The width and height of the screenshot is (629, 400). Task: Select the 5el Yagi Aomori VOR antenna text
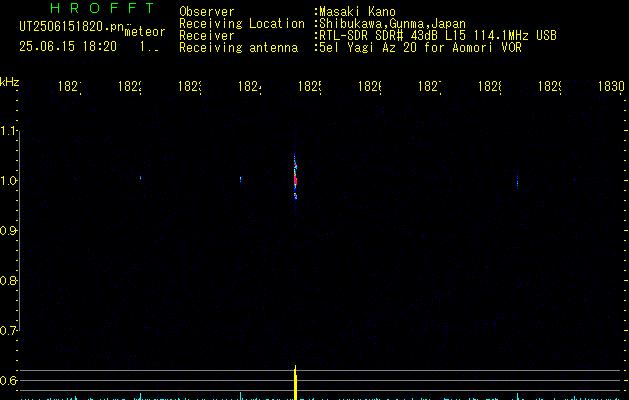tap(420, 48)
